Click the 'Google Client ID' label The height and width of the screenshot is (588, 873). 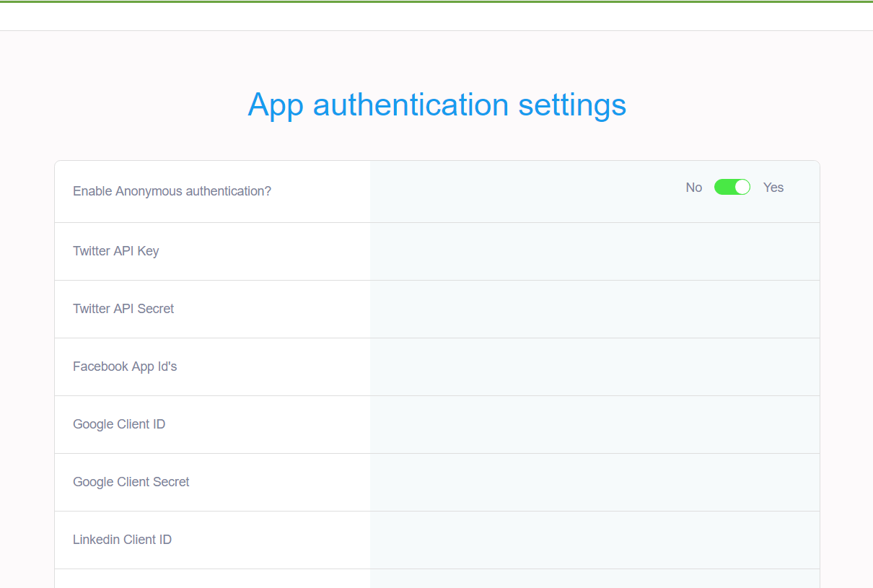tap(119, 424)
